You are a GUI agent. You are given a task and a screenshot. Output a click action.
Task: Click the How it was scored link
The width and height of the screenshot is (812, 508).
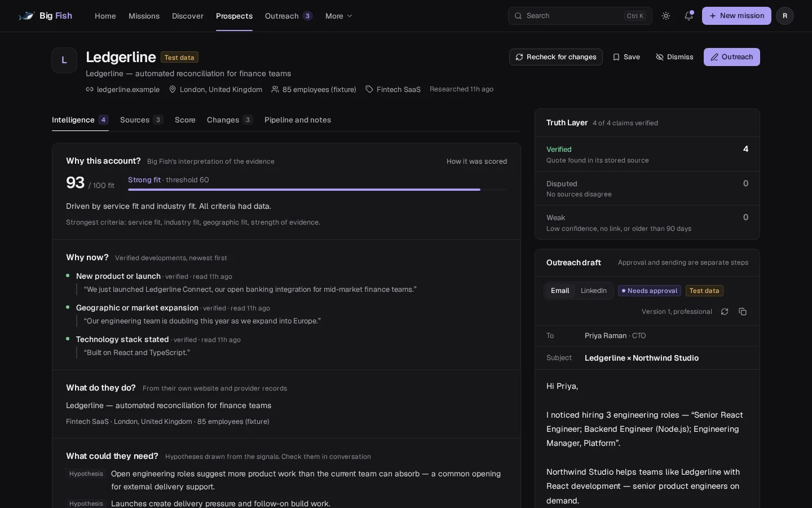476,161
